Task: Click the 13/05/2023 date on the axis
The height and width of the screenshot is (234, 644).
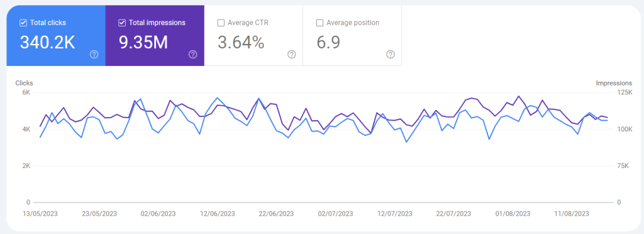Action: point(40,214)
